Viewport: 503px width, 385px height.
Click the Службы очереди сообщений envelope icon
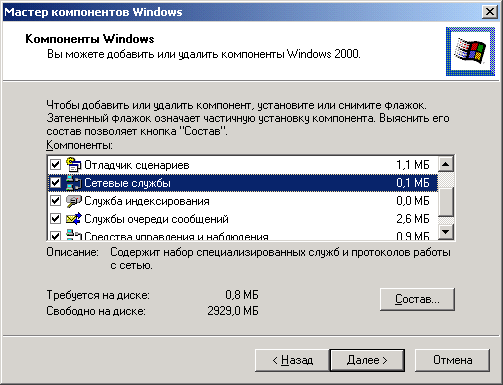(74, 219)
